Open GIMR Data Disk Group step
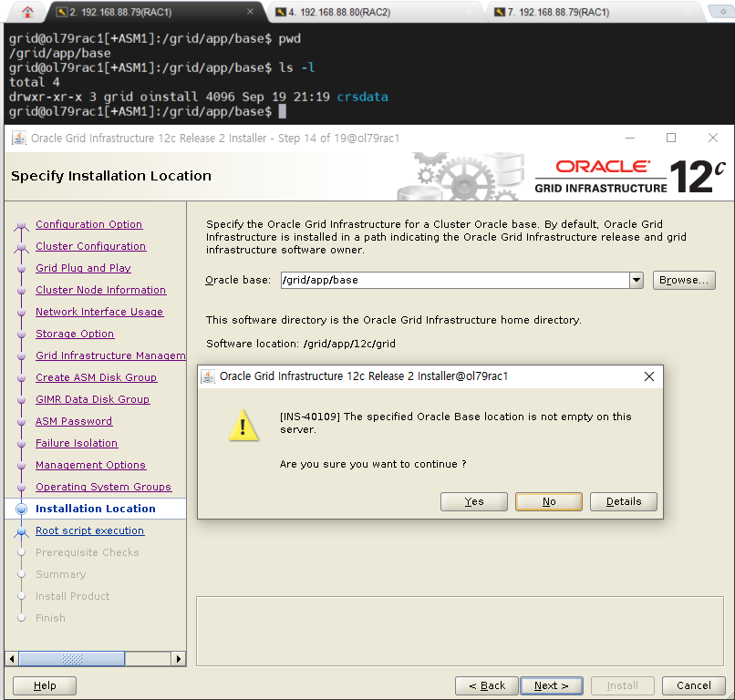The height and width of the screenshot is (700, 735). [x=93, y=399]
